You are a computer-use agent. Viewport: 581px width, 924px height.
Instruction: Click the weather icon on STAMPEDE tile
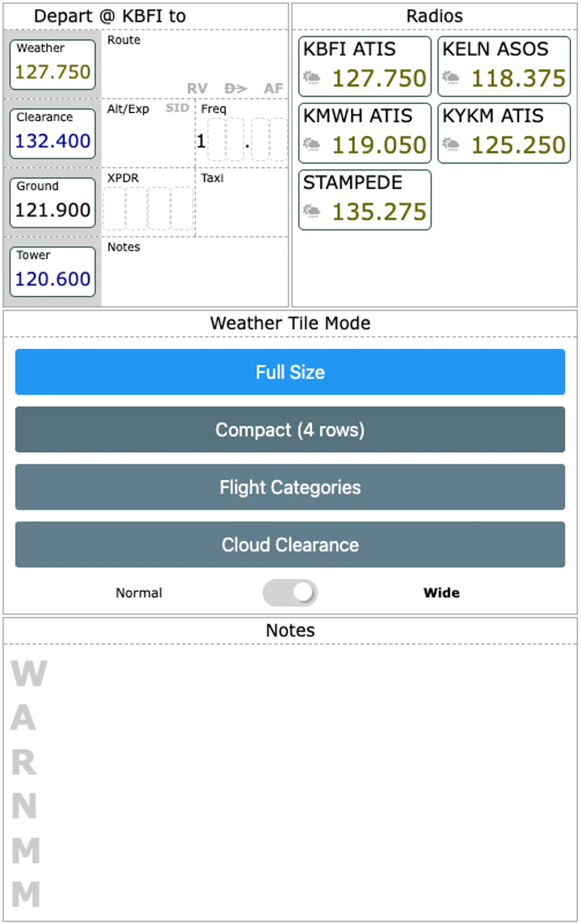[312, 211]
